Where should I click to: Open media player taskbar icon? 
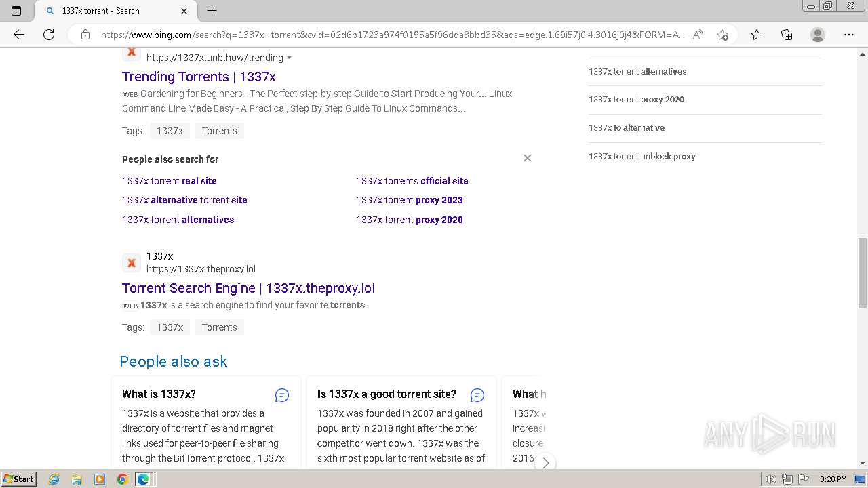[100, 479]
